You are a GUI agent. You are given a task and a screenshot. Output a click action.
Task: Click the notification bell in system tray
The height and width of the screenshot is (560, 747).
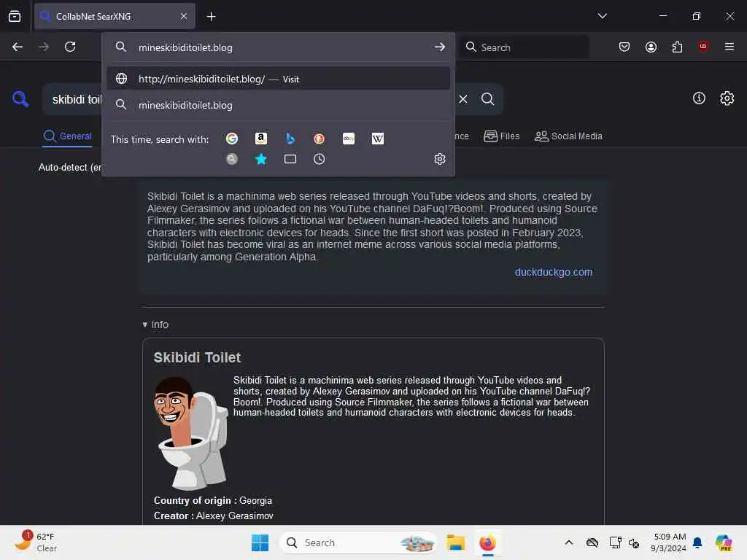697,542
